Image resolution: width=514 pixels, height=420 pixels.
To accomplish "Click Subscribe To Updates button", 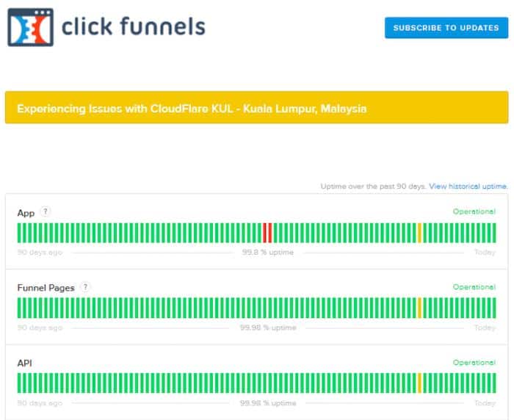I will [x=446, y=28].
